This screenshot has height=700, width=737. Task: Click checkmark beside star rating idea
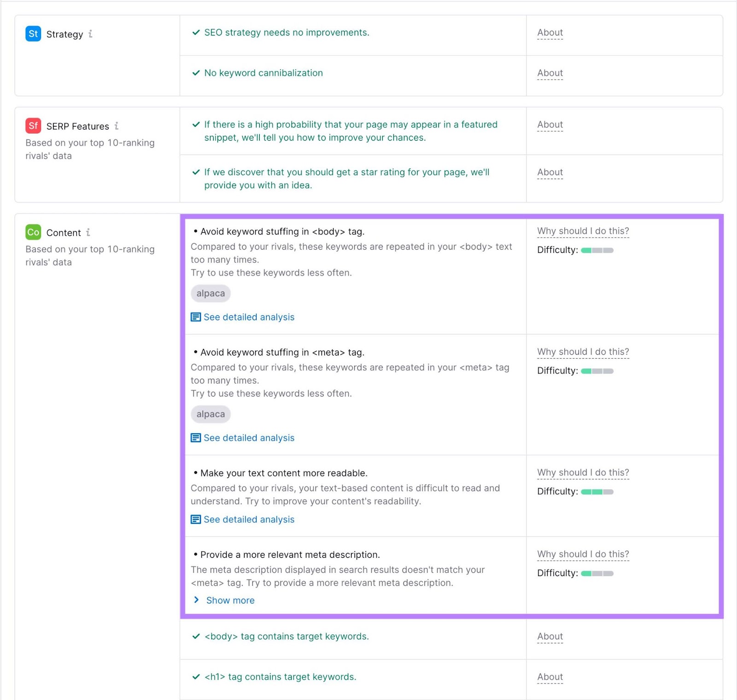click(x=196, y=172)
